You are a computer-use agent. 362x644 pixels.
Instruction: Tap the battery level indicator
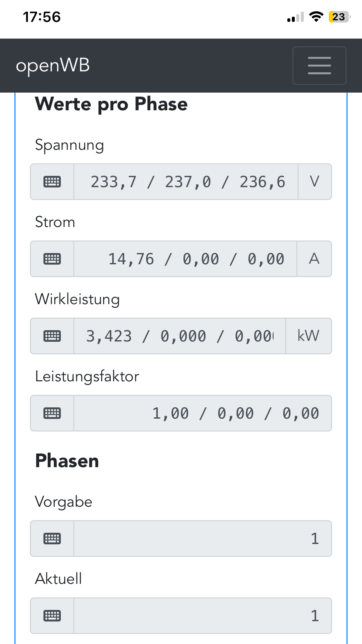point(339,17)
